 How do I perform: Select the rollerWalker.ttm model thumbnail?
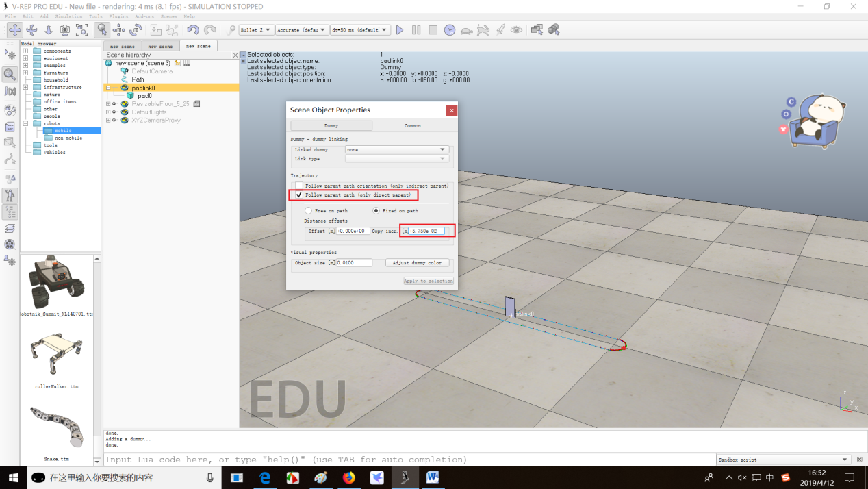(57, 356)
